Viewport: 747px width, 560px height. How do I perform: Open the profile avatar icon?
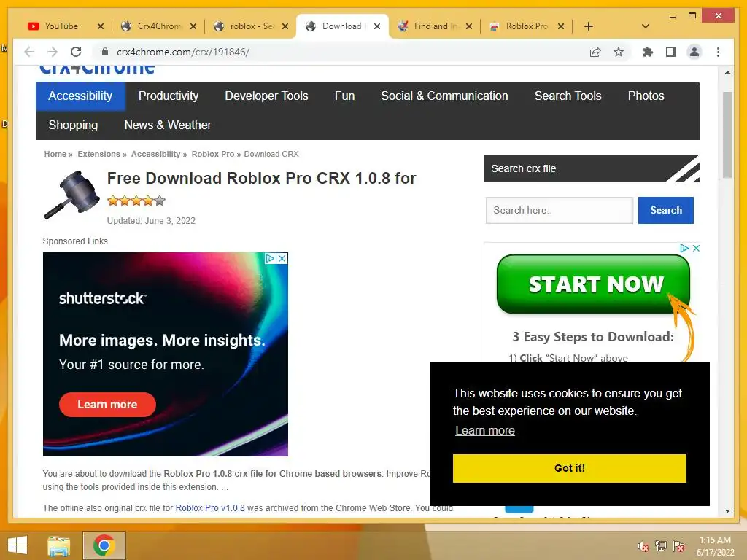[694, 52]
